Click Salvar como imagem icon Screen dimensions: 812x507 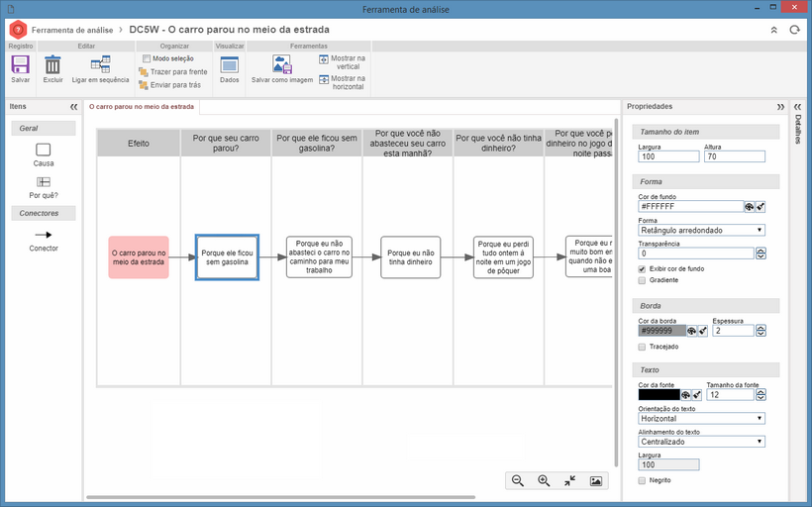pyautogui.click(x=282, y=64)
